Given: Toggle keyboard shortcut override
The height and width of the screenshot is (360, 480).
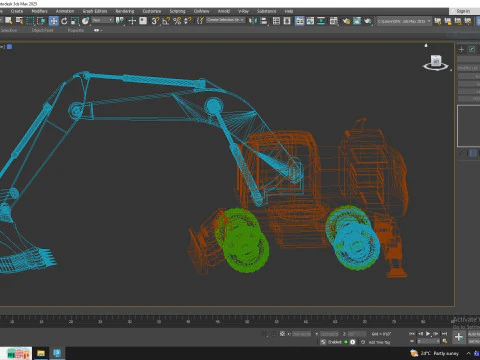Looking at the screenshot, I should [143, 21].
